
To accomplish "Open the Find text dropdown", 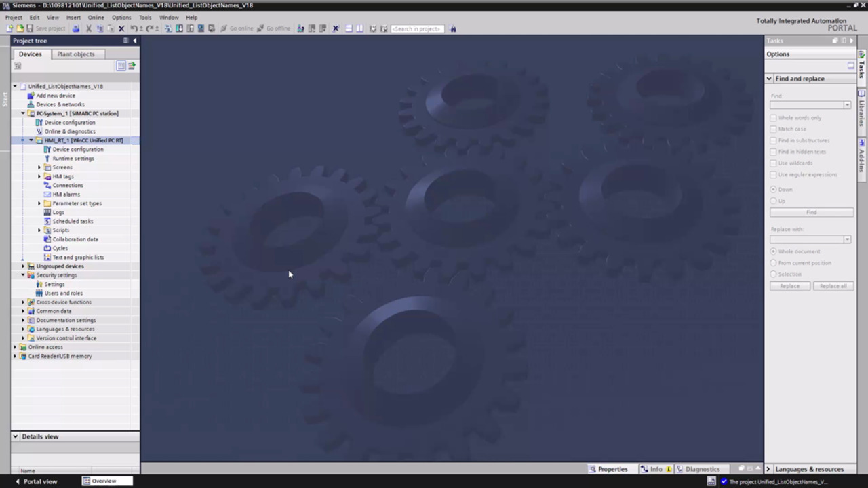I will coord(847,105).
